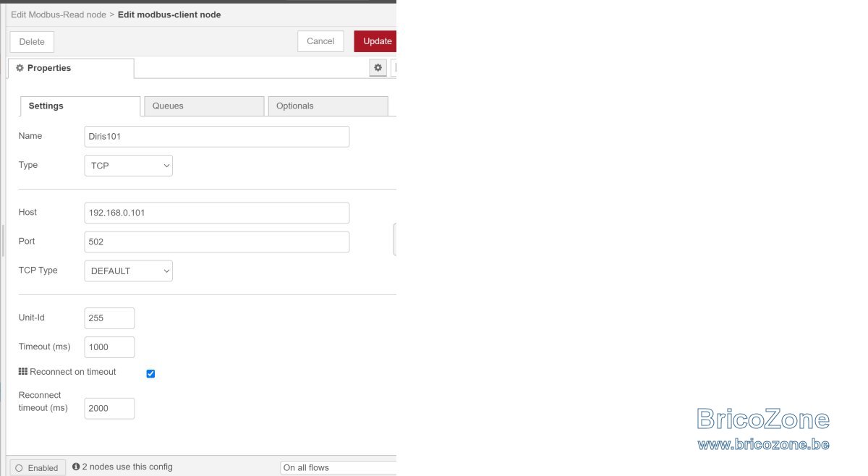This screenshot has height=476, width=868.
Task: Click the Delete button
Action: tap(32, 42)
